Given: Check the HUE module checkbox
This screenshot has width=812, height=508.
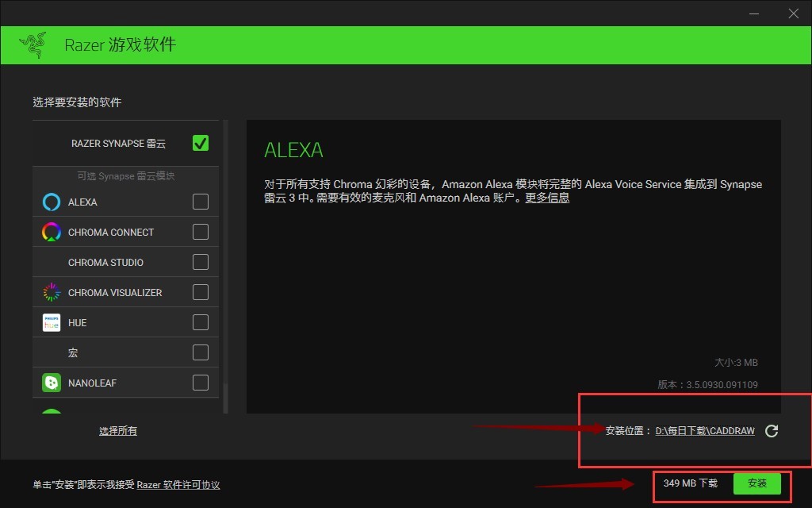Looking at the screenshot, I should pyautogui.click(x=200, y=322).
